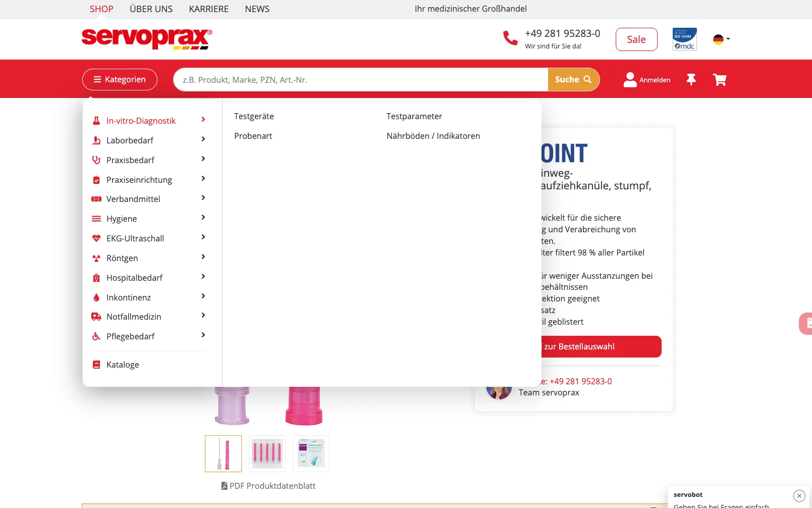Click the hotline number above Team servoprax
The height and width of the screenshot is (508, 812).
[x=580, y=381]
